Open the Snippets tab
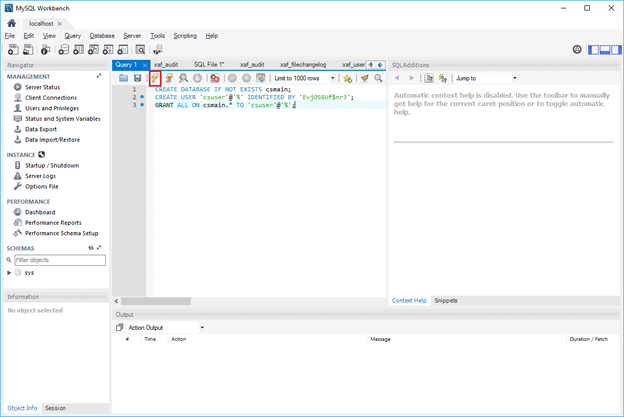This screenshot has width=624, height=417. point(446,300)
